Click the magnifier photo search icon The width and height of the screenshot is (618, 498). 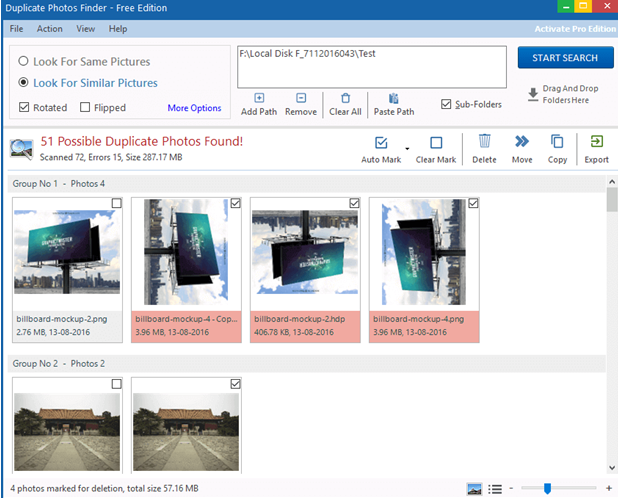click(x=21, y=149)
